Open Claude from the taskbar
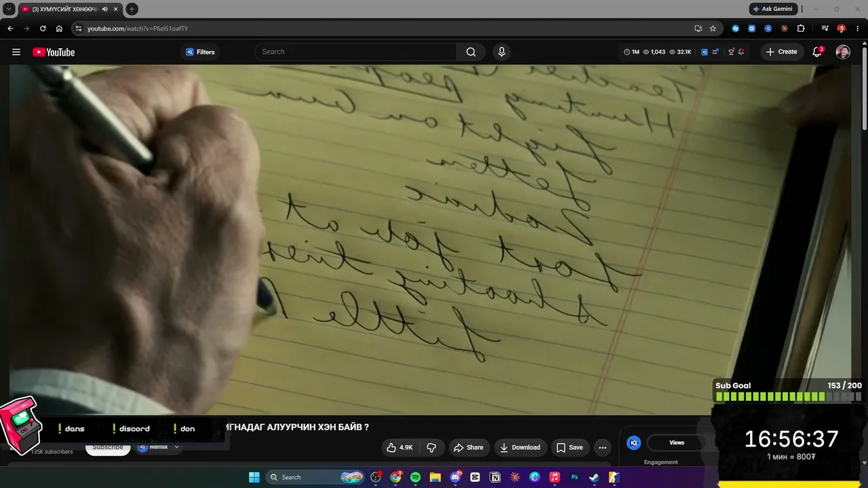 [515, 477]
